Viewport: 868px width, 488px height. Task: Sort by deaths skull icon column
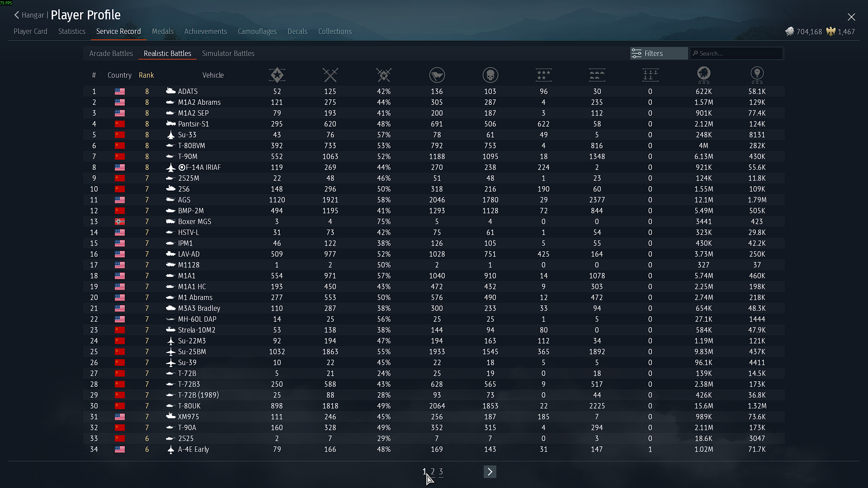tap(490, 75)
